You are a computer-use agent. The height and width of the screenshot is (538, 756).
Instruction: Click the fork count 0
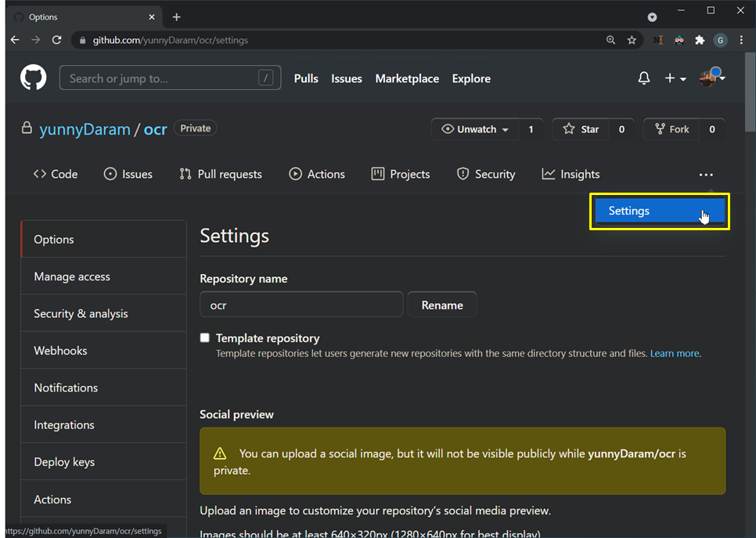pyautogui.click(x=711, y=129)
